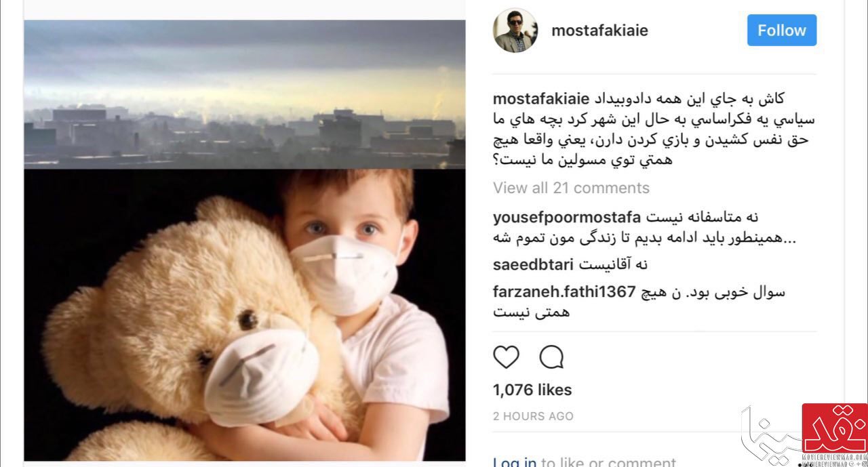
Task: Open mostafakiaie's profile picture
Action: click(x=515, y=31)
